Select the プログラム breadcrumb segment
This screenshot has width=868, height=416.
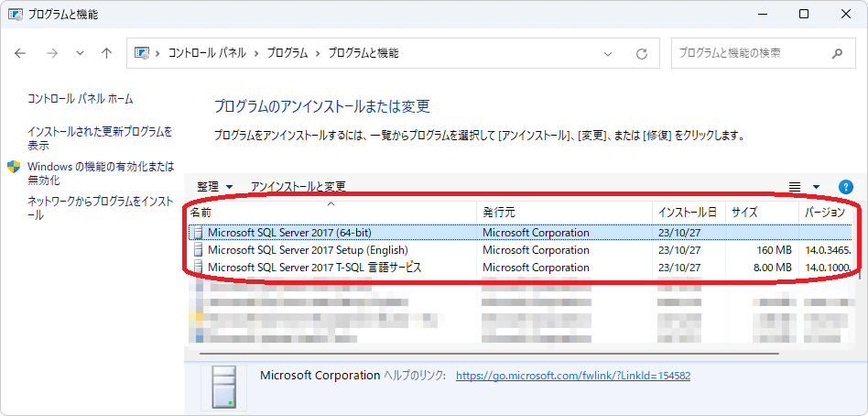pyautogui.click(x=288, y=53)
